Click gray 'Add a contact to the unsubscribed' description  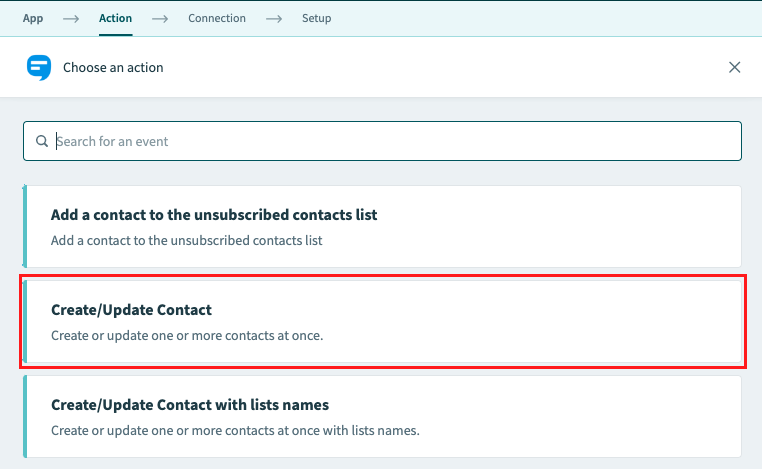[x=187, y=241]
